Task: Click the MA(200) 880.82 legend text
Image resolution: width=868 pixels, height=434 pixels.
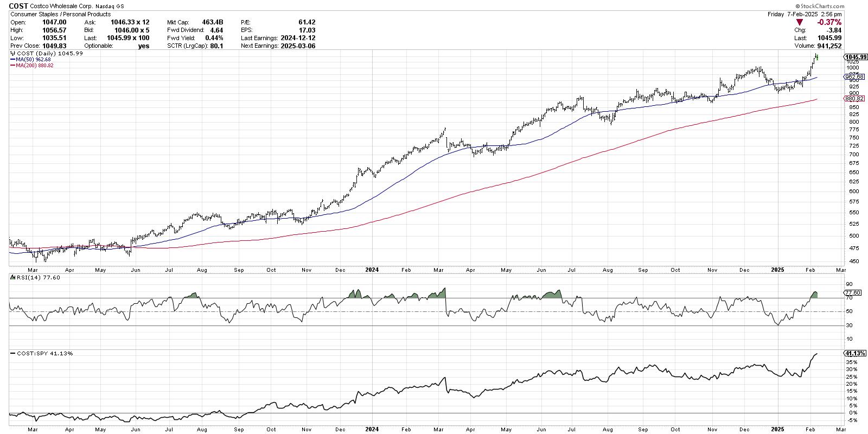Action: [35, 65]
